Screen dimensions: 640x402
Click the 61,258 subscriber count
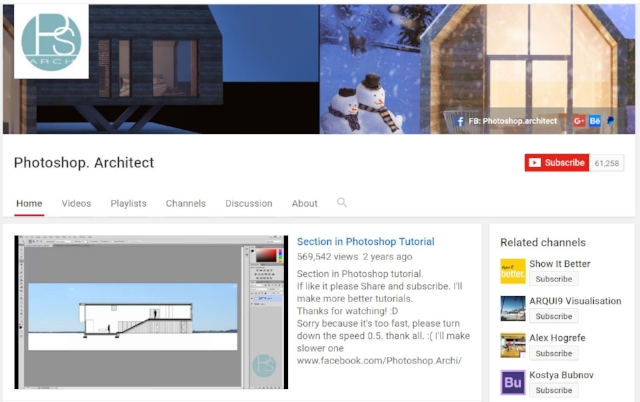click(x=607, y=163)
